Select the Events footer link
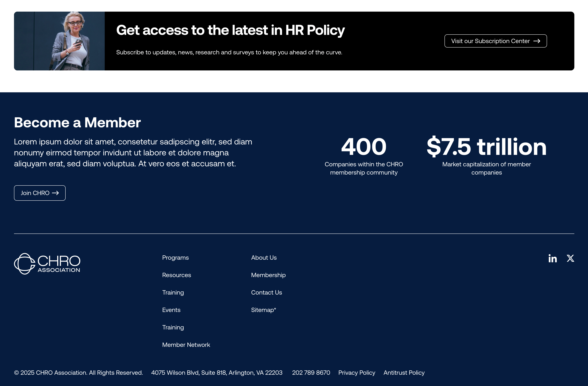Screen dimensions: 588x386 (x=171, y=310)
